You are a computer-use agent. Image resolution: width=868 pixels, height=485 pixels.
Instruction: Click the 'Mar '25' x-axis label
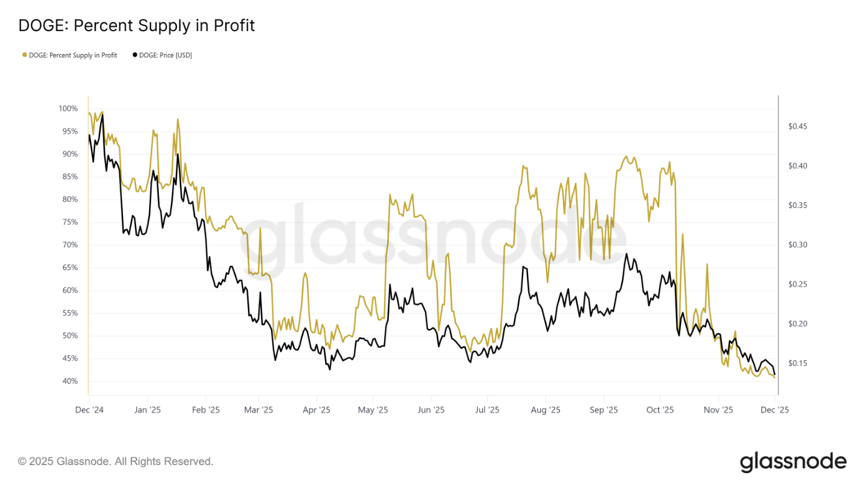pos(258,410)
